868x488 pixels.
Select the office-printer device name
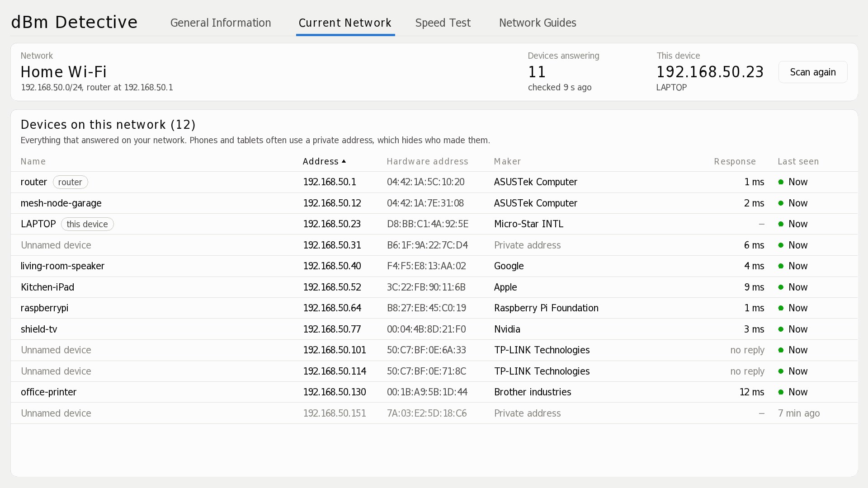click(x=48, y=392)
